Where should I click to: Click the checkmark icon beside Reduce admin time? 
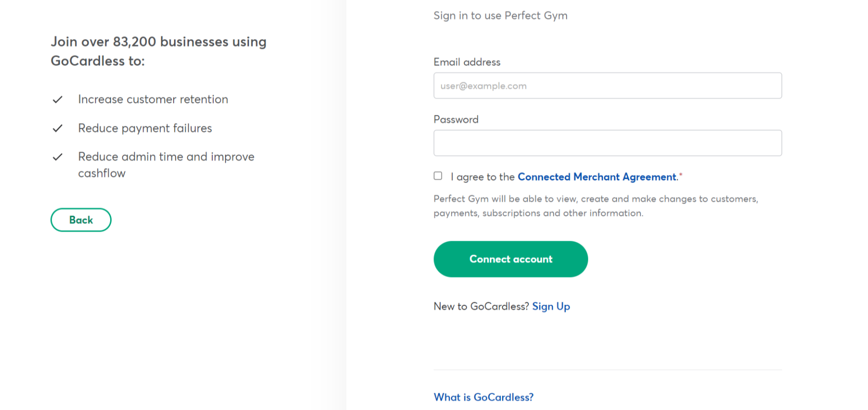click(58, 157)
